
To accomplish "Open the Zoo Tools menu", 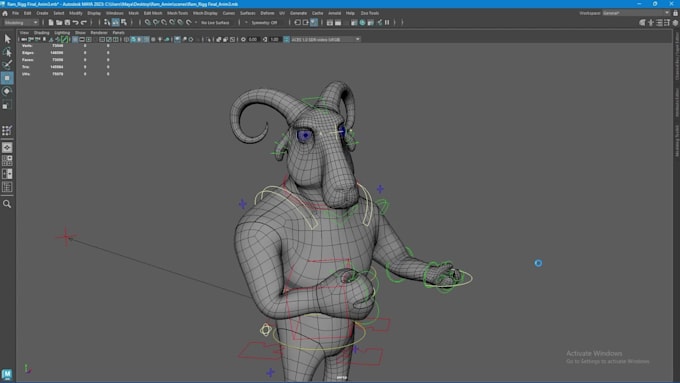I will pos(370,13).
